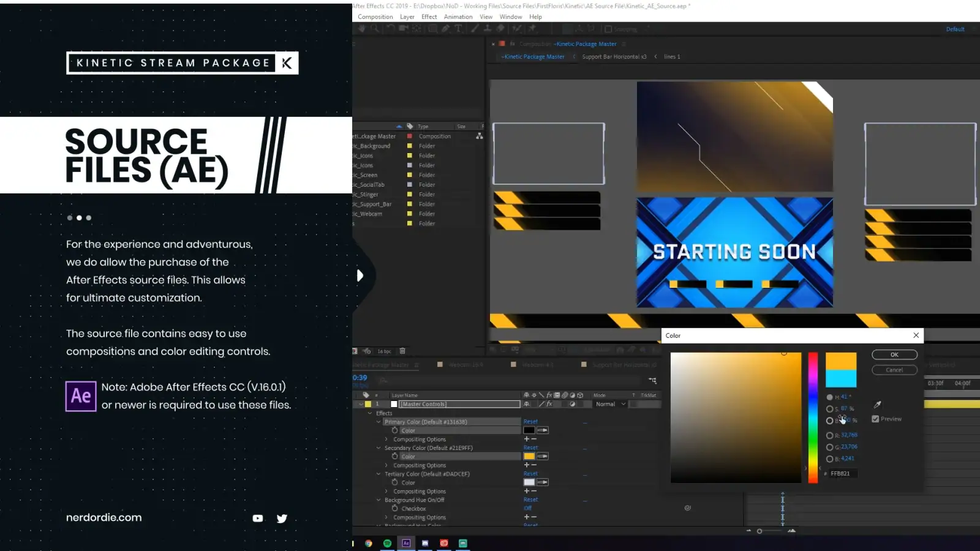The width and height of the screenshot is (980, 551).
Task: Uncheck the Preview checkbox
Action: coord(875,419)
